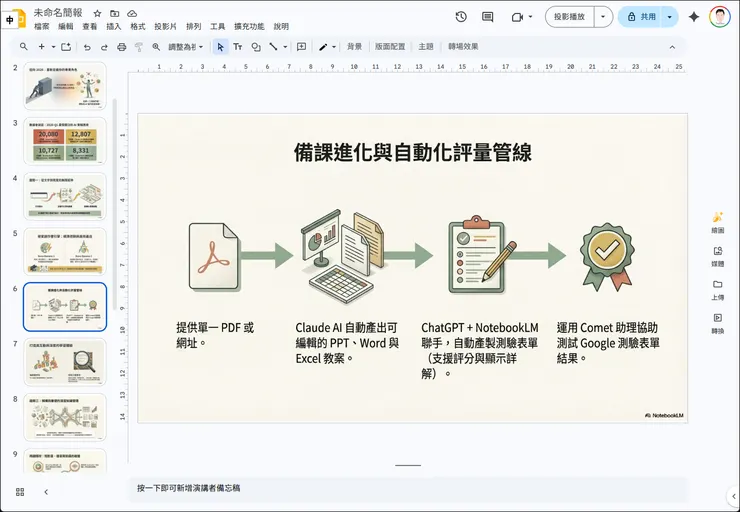The height and width of the screenshot is (512, 740).
Task: Open the 繪圖 side panel tool
Action: tap(718, 222)
